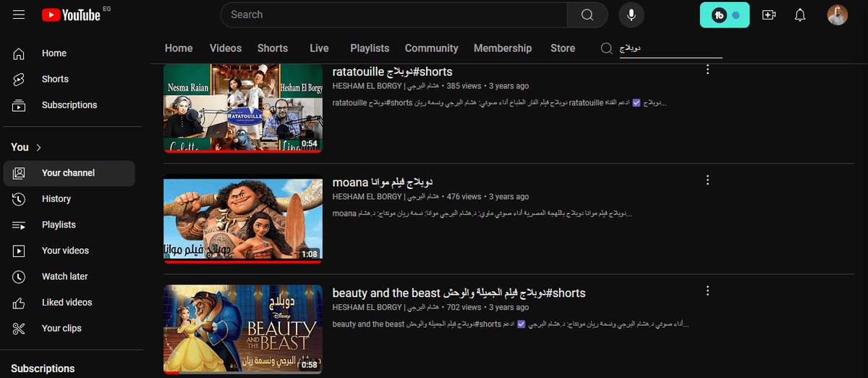Viewport: 868px width, 378px height.
Task: Open the account avatar menu
Action: click(837, 15)
